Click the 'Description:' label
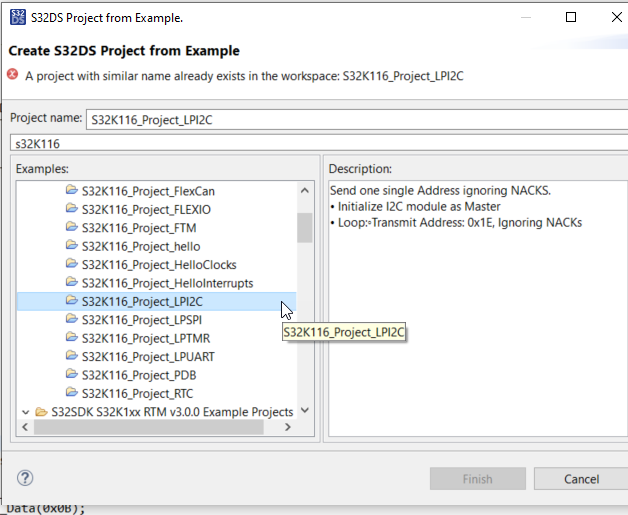The width and height of the screenshot is (628, 515). coord(360,169)
